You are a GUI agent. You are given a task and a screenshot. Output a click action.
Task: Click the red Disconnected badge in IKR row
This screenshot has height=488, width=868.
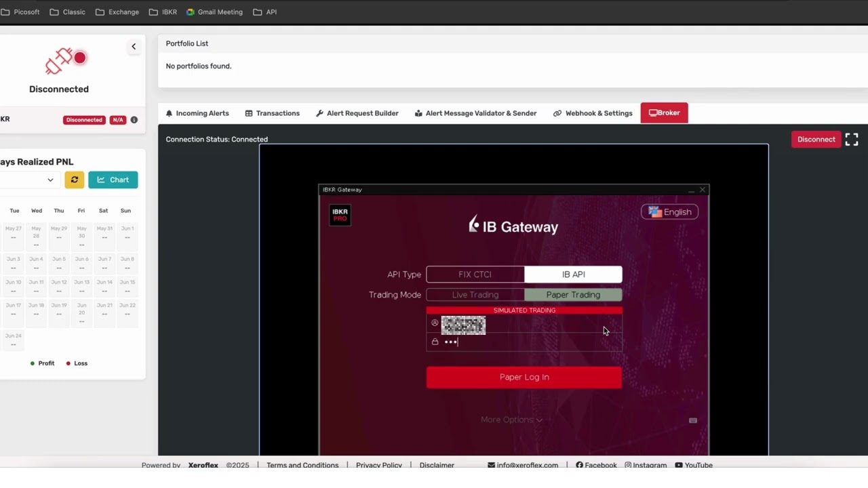(84, 120)
